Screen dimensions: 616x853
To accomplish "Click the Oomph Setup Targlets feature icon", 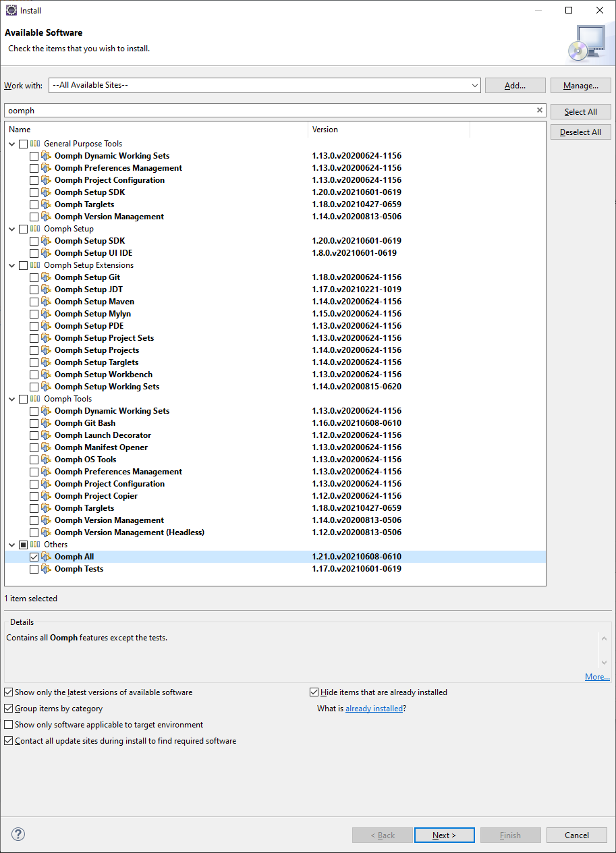I will pyautogui.click(x=46, y=362).
